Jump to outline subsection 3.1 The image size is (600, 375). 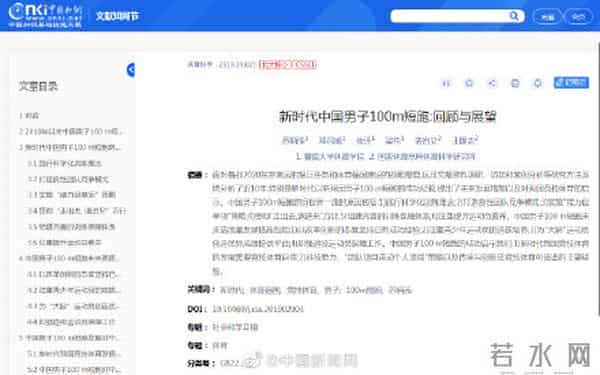click(65, 163)
